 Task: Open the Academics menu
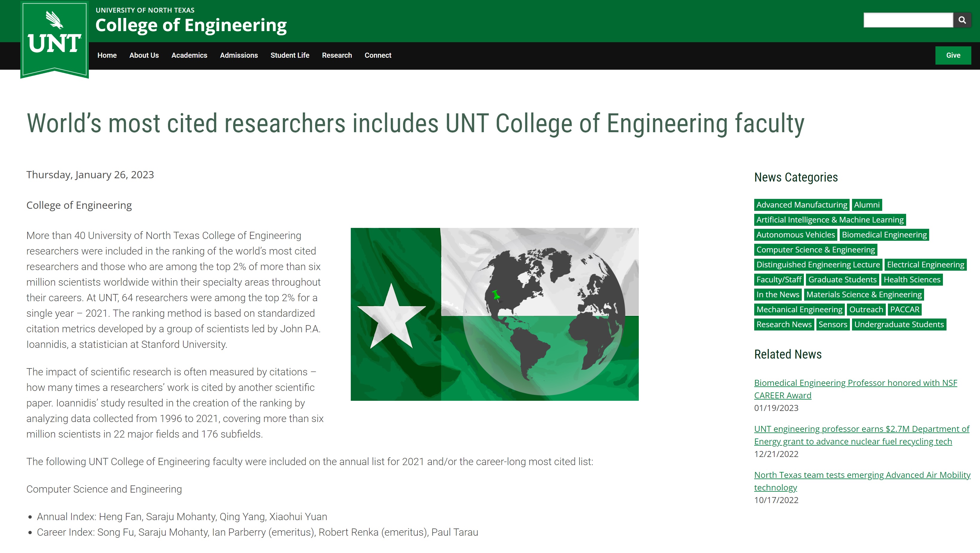[x=189, y=55]
